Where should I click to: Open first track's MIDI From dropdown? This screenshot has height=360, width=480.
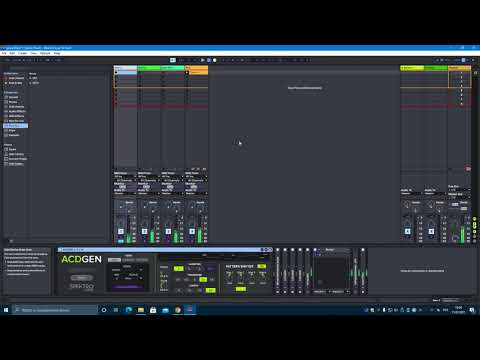pos(125,177)
